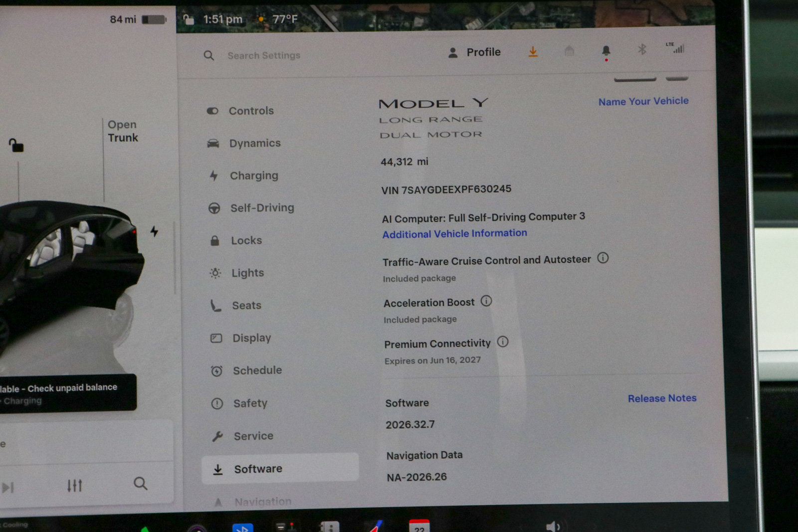798x532 pixels.
Task: Open the calendar app in dock
Action: [419, 526]
